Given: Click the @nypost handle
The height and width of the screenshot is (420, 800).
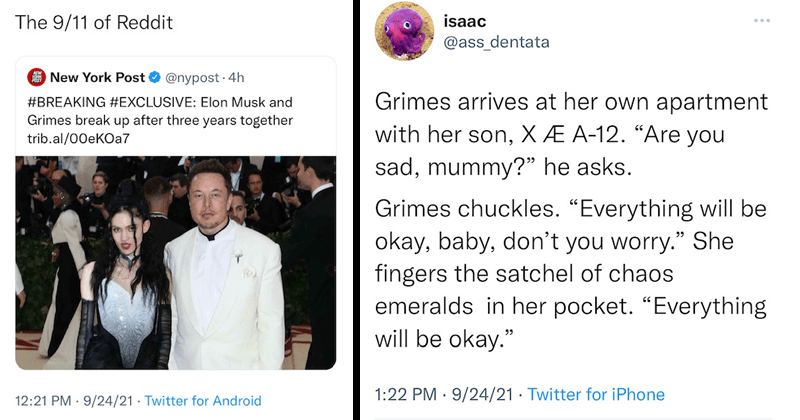Looking at the screenshot, I should click(x=193, y=77).
